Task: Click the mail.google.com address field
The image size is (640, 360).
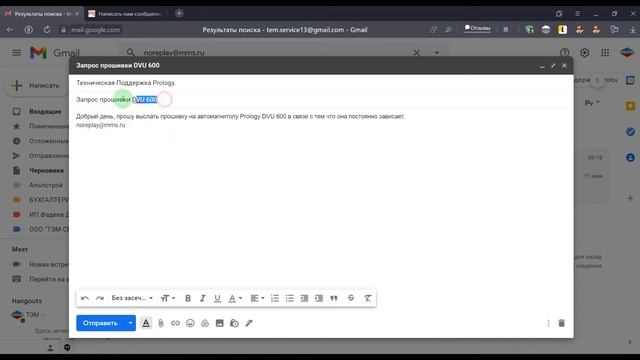Action: click(95, 30)
